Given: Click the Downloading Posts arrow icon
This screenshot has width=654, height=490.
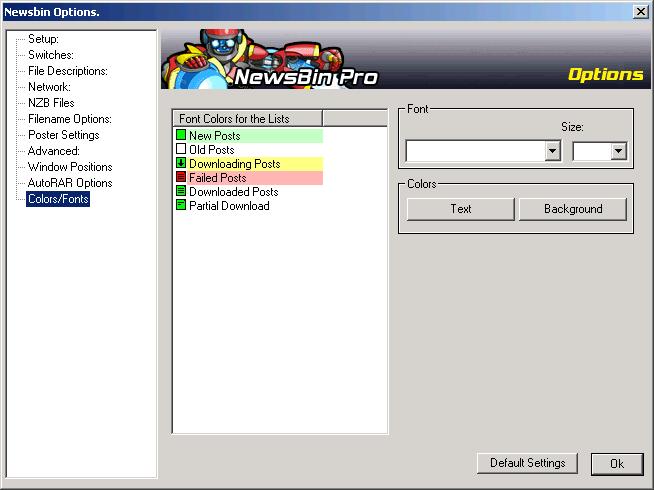Looking at the screenshot, I should [x=181, y=164].
